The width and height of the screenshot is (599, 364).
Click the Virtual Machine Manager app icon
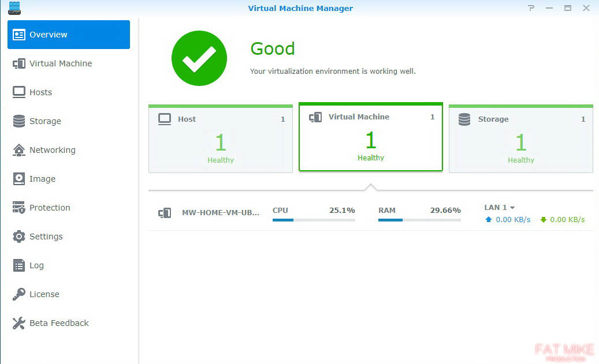(14, 8)
